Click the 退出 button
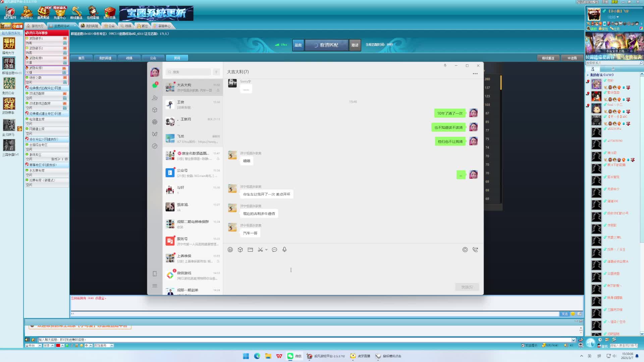 pyautogui.click(x=298, y=45)
